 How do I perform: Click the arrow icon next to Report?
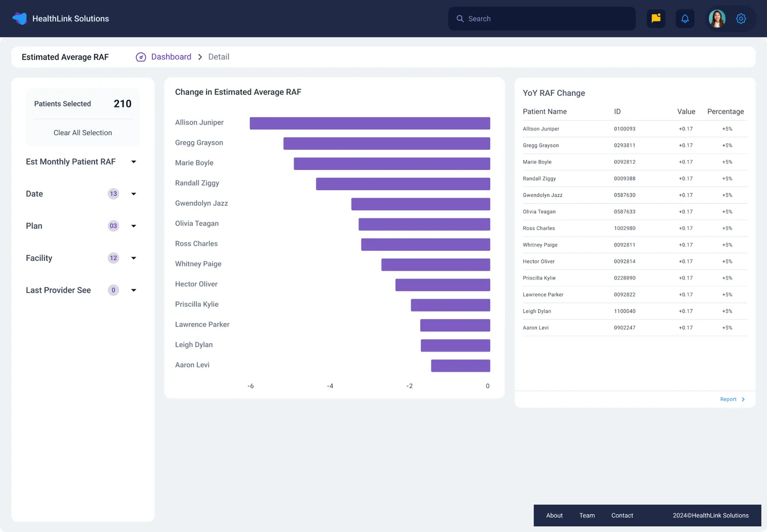[743, 399]
